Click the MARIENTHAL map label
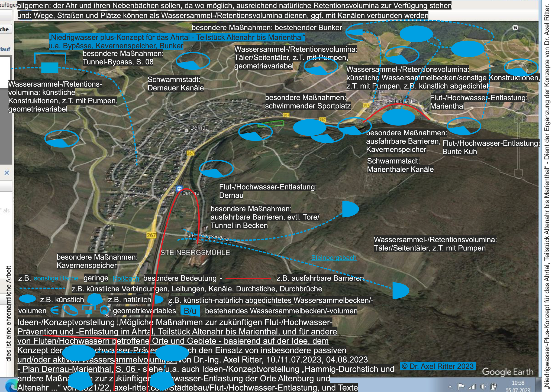Screen dimensions: 555x392 click(400, 102)
